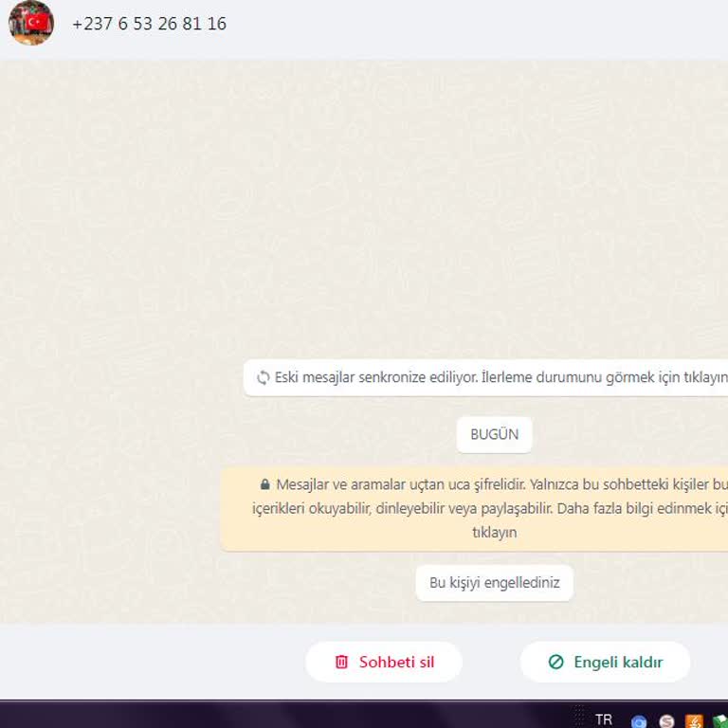The width and height of the screenshot is (728, 728).
Task: Open the blue round icon in the system tray
Action: (x=639, y=721)
